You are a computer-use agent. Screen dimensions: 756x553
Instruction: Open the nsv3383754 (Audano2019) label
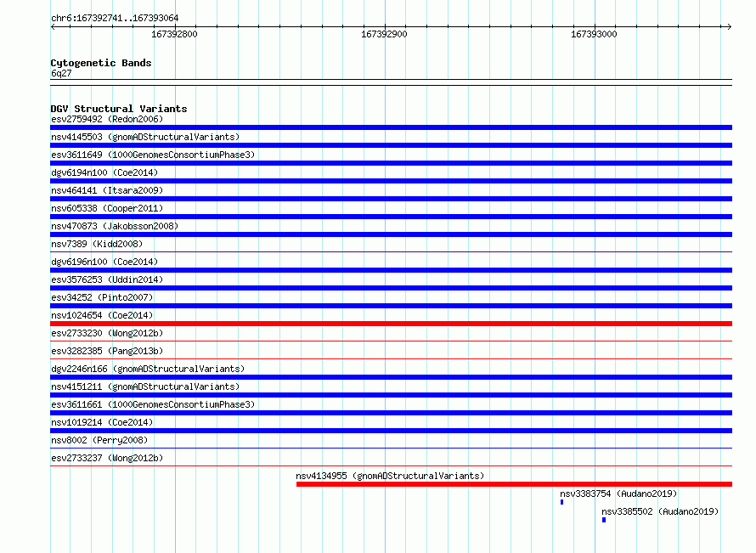pos(618,494)
